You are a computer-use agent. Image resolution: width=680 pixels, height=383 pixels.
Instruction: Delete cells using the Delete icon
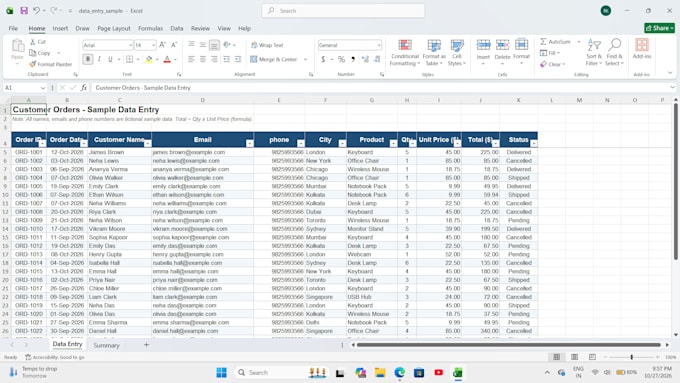pyautogui.click(x=502, y=45)
